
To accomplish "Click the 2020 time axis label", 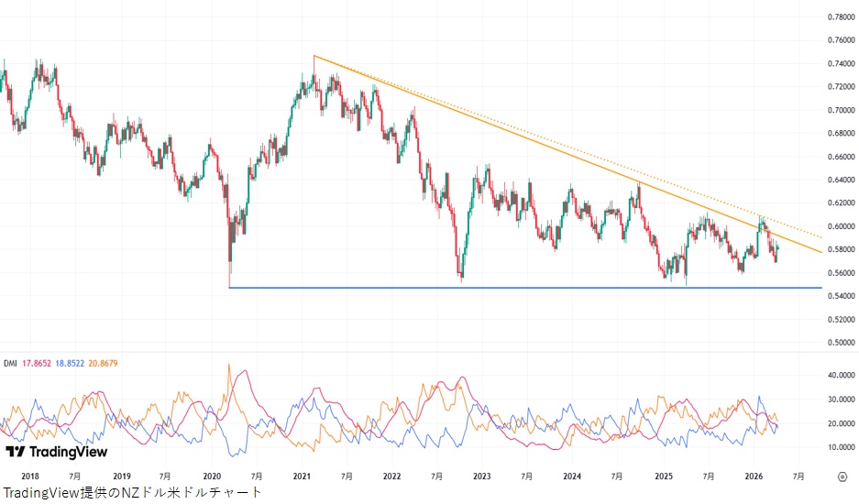I will 211,477.
